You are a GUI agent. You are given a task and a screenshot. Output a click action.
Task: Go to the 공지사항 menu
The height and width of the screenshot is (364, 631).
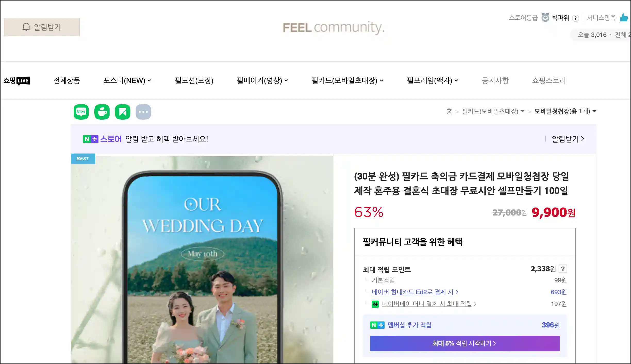tap(495, 81)
